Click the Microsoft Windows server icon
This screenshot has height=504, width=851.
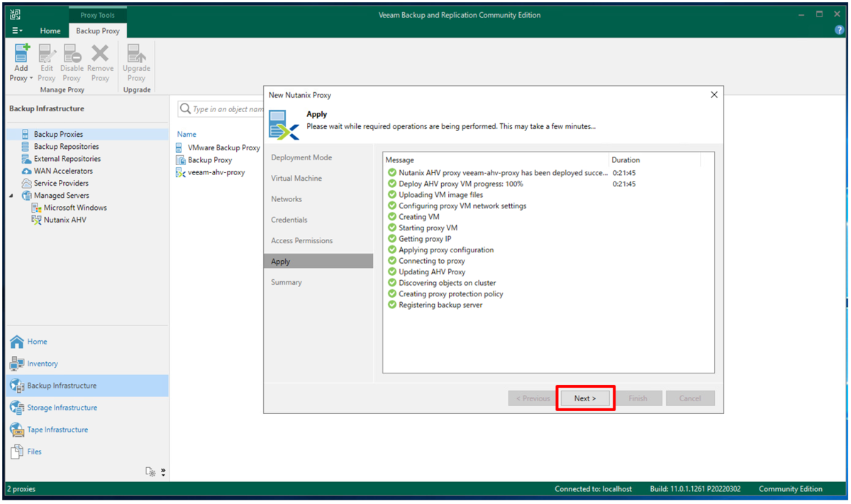(x=37, y=208)
